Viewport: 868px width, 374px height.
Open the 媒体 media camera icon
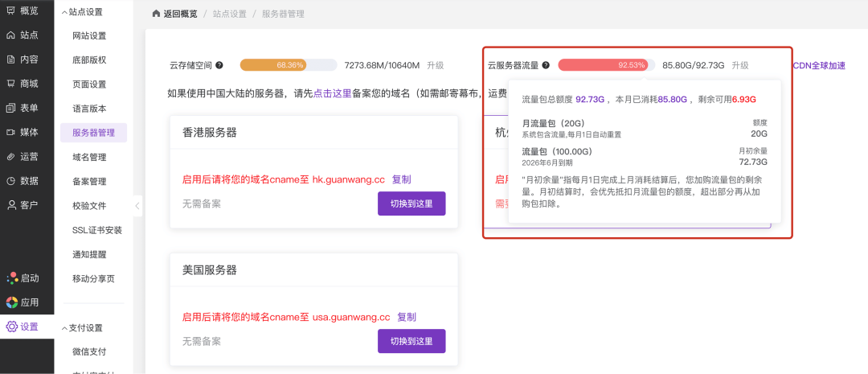11,132
